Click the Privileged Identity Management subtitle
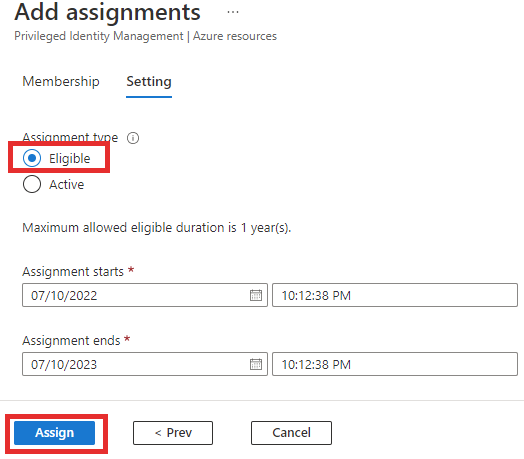 tap(145, 36)
